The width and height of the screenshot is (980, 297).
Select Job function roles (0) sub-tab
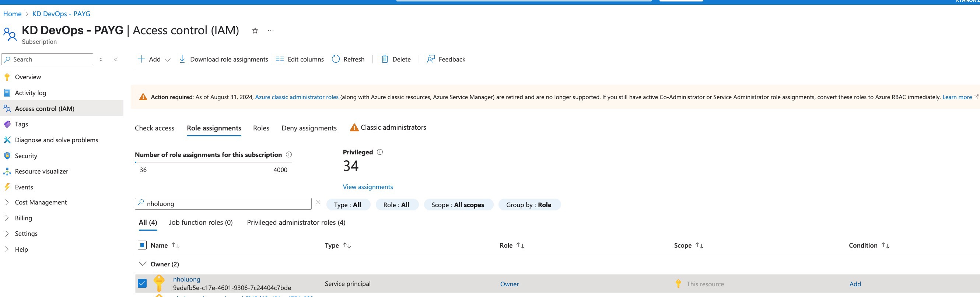tap(201, 223)
